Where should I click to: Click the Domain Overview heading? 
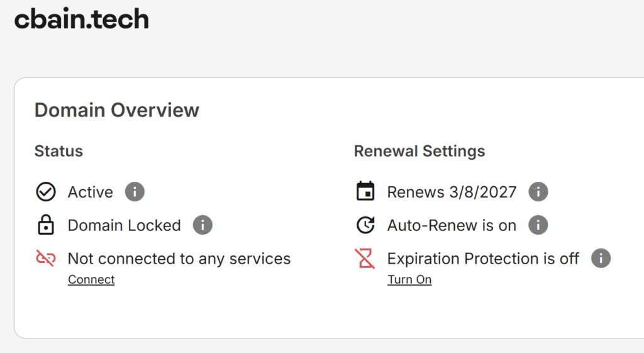pyautogui.click(x=117, y=110)
